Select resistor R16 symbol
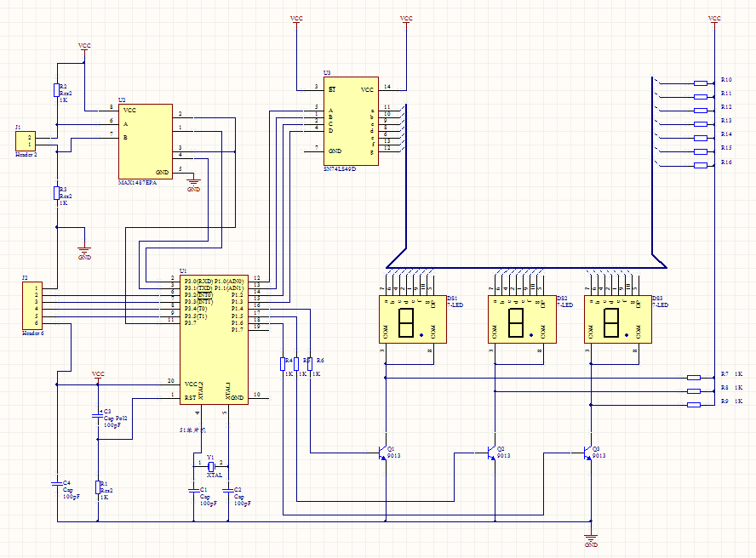This screenshot has height=558, width=756. pyautogui.click(x=701, y=165)
